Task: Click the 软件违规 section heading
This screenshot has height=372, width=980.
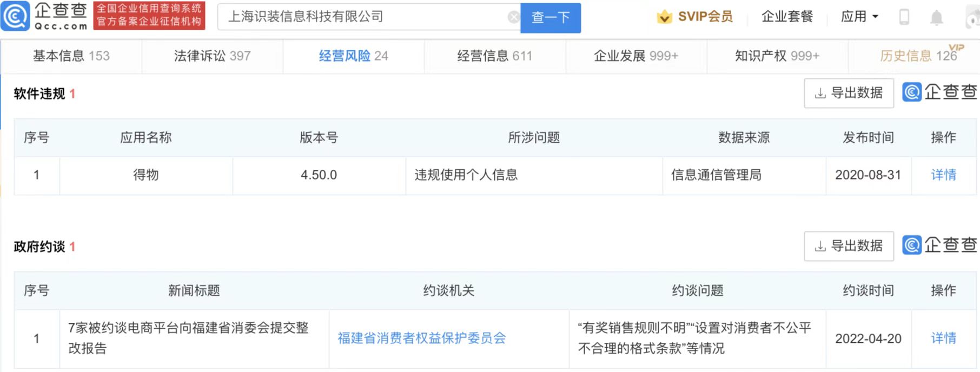Action: (39, 94)
